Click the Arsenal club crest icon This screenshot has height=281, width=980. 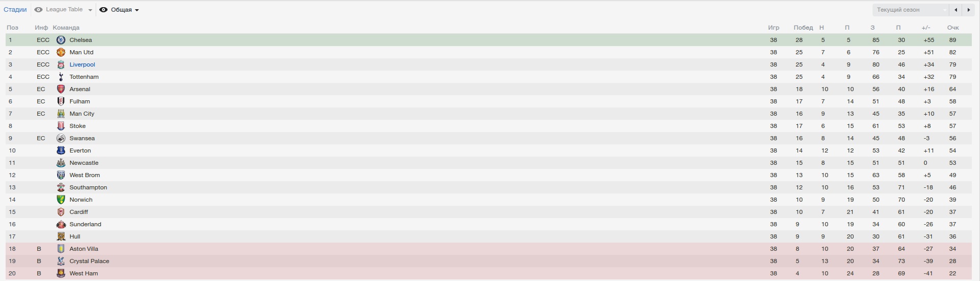[x=61, y=89]
